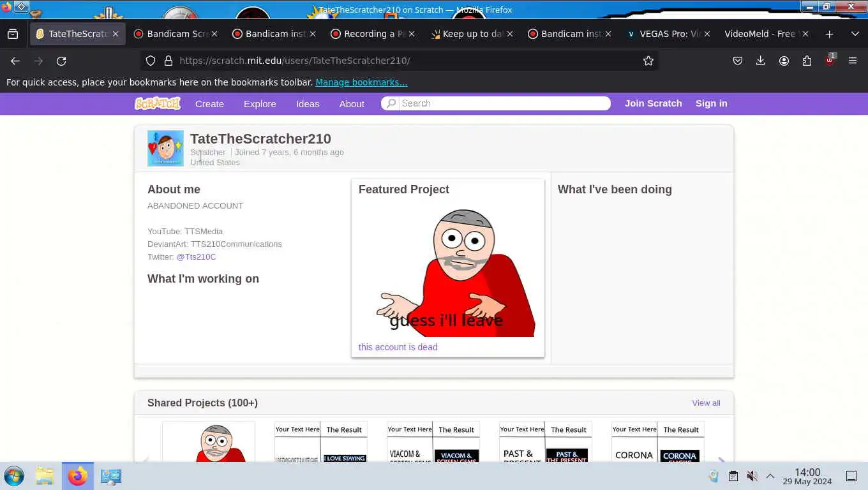Open the Create menu item
Screen dimensions: 868x490
point(209,103)
